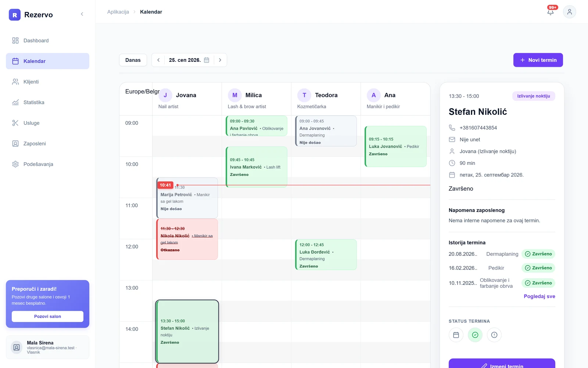Set status to scheduled calendar icon
Image resolution: width=588 pixels, height=368 pixels.
(x=456, y=335)
